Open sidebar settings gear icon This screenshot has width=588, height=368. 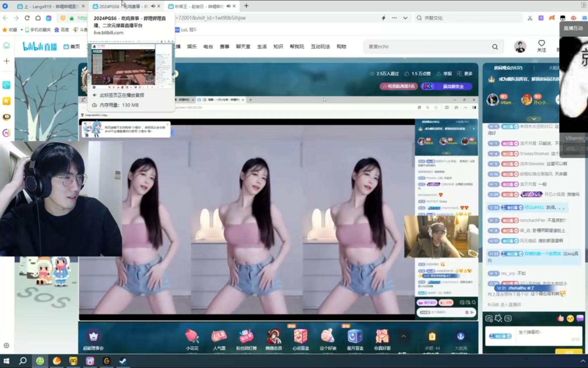(6, 346)
